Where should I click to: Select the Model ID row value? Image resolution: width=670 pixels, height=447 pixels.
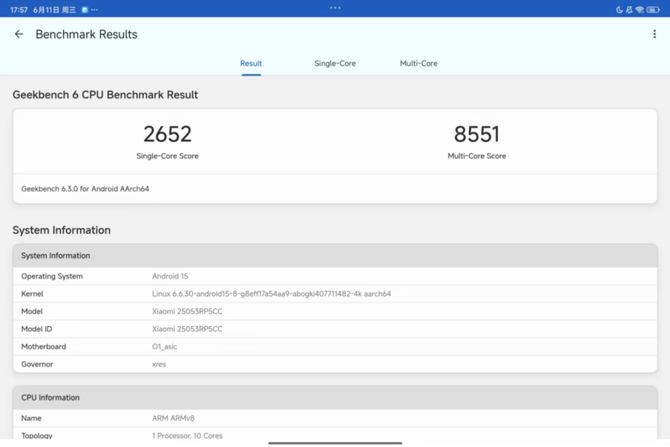[x=187, y=329]
